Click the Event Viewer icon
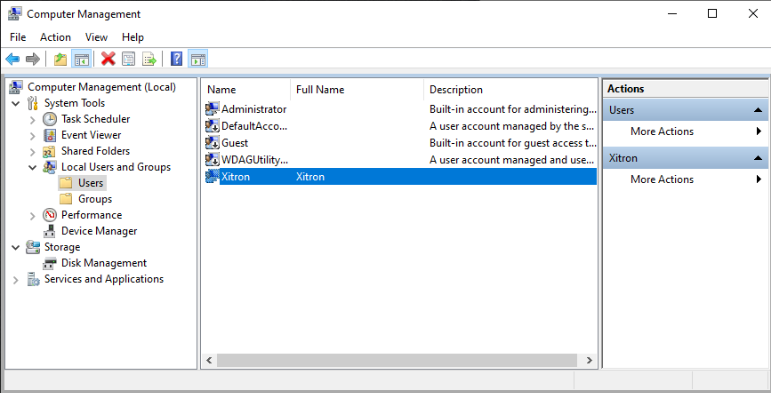 point(50,135)
